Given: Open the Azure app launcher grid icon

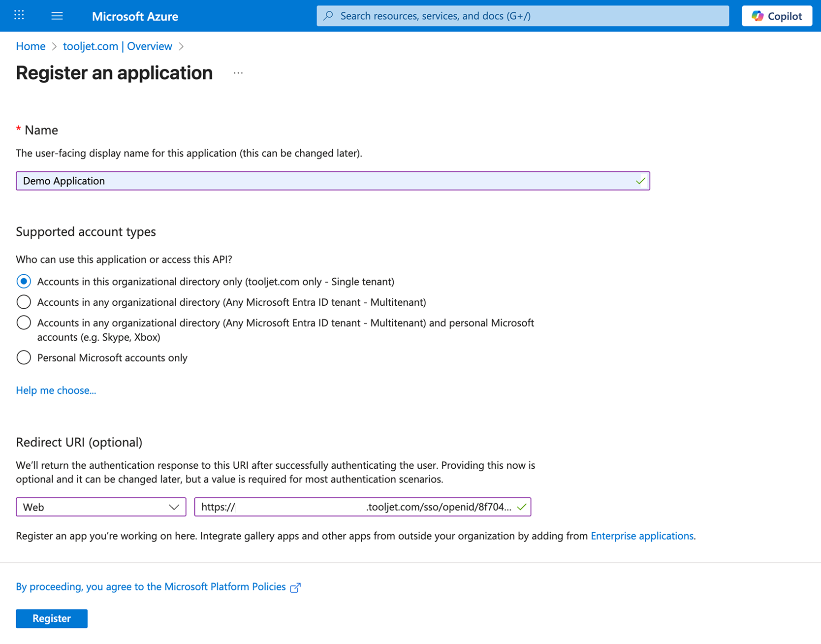Looking at the screenshot, I should point(19,15).
